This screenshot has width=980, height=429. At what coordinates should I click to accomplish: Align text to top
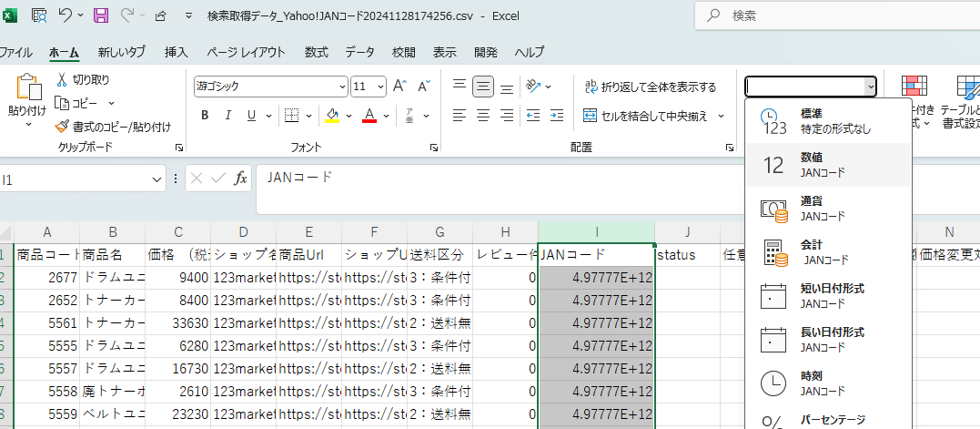tap(460, 86)
